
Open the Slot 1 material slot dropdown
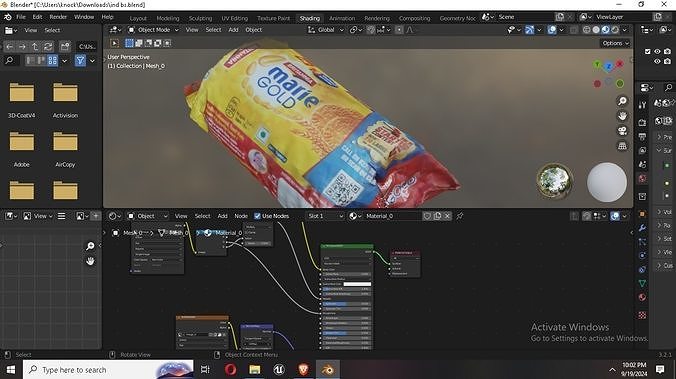point(325,216)
